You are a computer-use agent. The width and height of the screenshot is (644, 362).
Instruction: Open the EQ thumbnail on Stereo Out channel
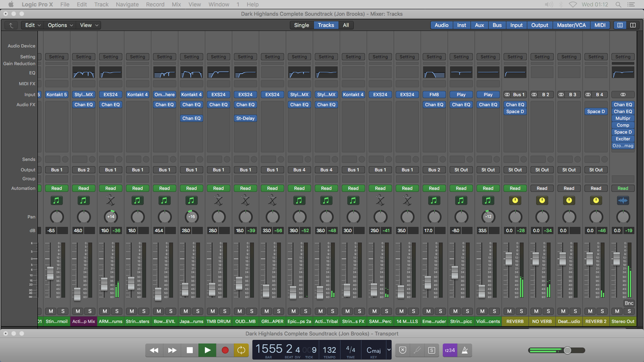point(623,72)
